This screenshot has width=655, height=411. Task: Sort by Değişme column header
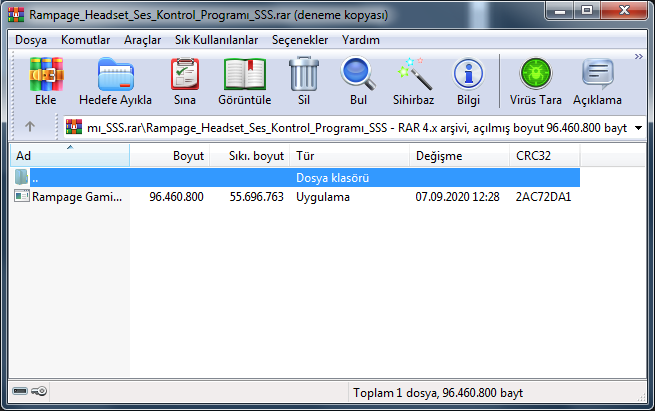(x=459, y=155)
